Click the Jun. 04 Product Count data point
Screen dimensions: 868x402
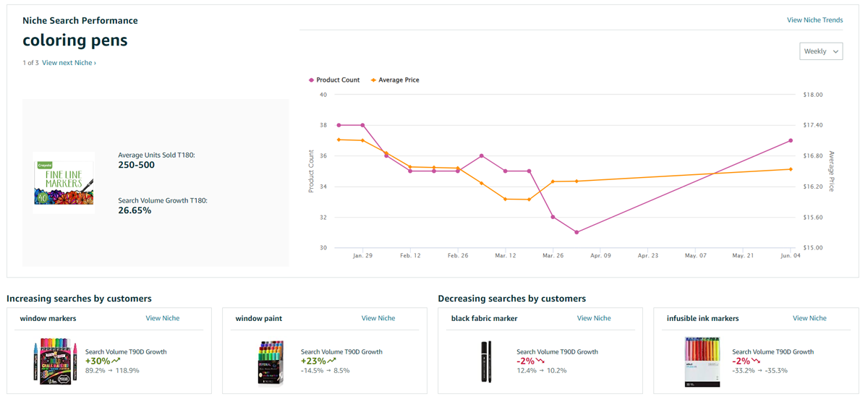(x=791, y=140)
